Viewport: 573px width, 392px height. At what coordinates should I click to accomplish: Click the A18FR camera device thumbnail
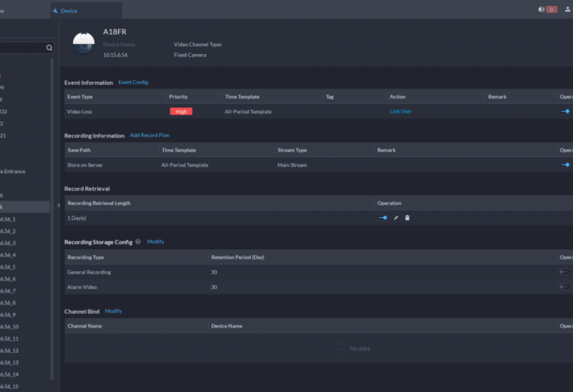tap(83, 42)
